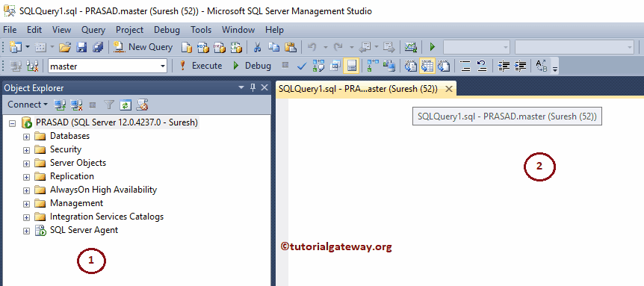
Task: Click the Parse blue checkmark icon
Action: 302,66
